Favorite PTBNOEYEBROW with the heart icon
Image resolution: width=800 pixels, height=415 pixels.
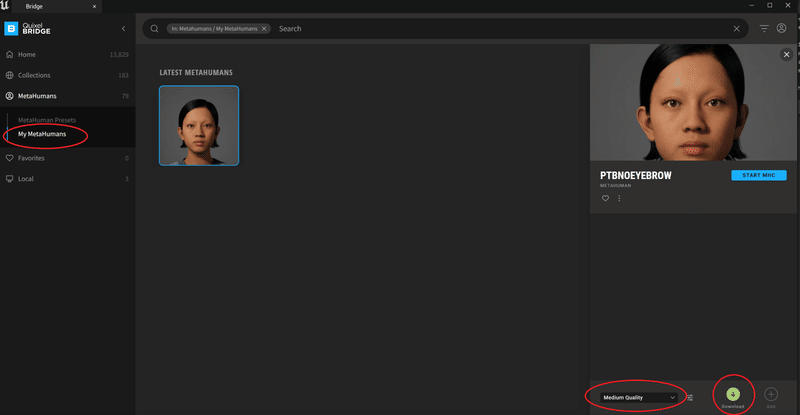(x=605, y=199)
